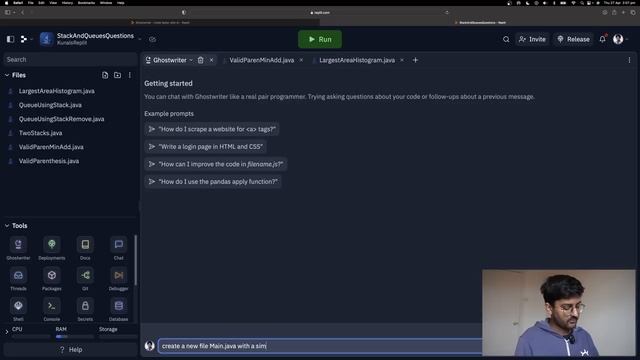
Task: Open ValidParenthesis.java file
Action: (x=49, y=161)
